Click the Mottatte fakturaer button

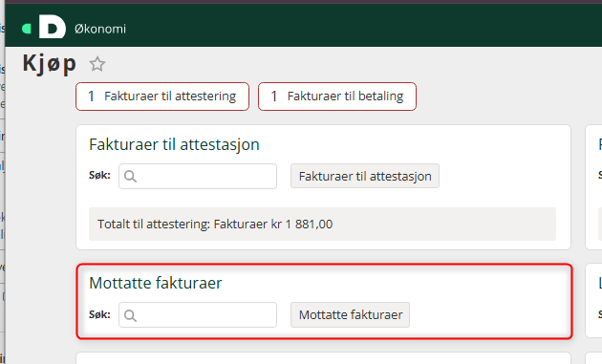(350, 315)
